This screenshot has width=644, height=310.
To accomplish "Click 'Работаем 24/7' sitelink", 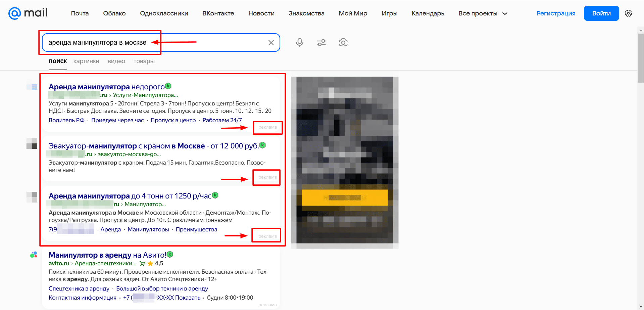I will (x=222, y=120).
